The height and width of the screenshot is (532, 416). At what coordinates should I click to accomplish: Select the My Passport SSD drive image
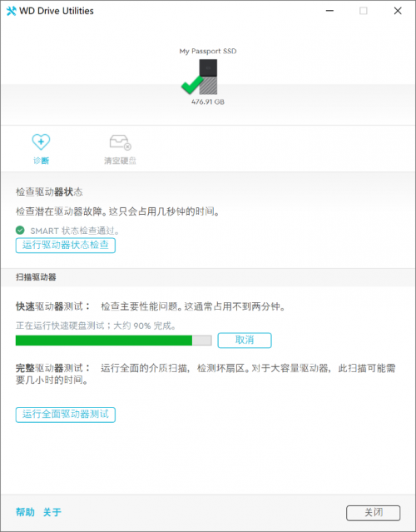pos(208,77)
